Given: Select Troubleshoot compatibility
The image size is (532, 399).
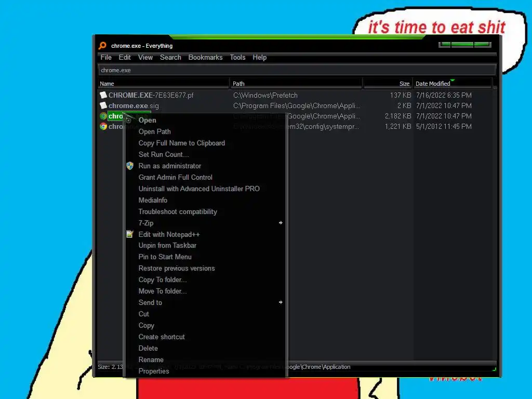Looking at the screenshot, I should [178, 212].
